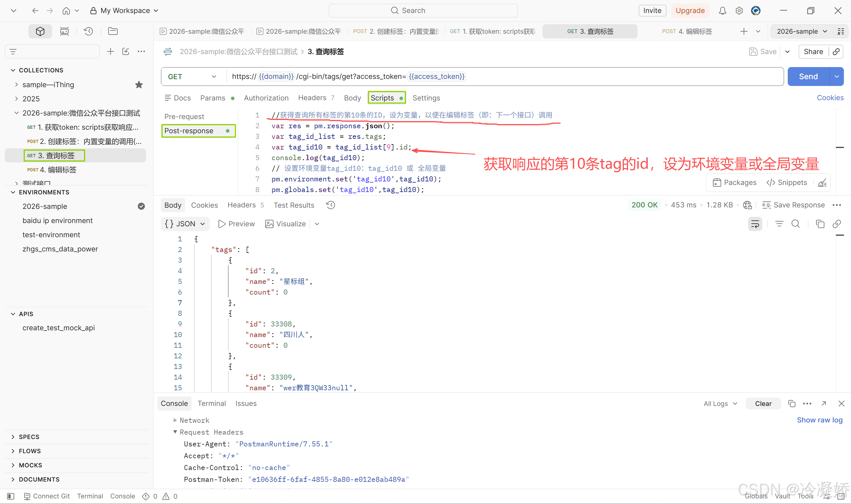
Task: Open the Files folder sidebar icon
Action: coord(113,31)
